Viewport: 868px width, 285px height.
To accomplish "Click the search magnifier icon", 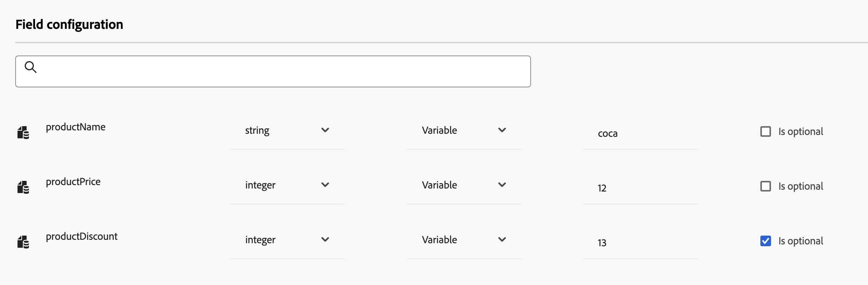I will pyautogui.click(x=30, y=67).
